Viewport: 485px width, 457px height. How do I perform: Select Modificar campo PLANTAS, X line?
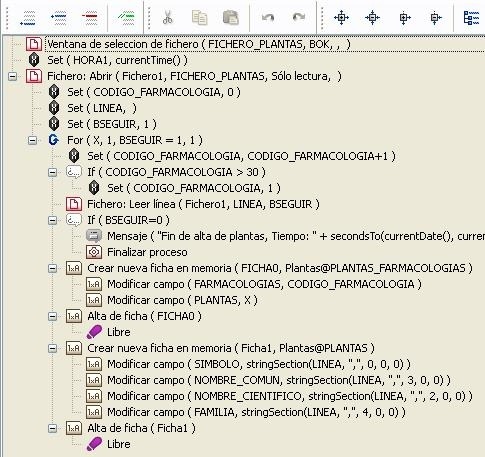pos(182,300)
